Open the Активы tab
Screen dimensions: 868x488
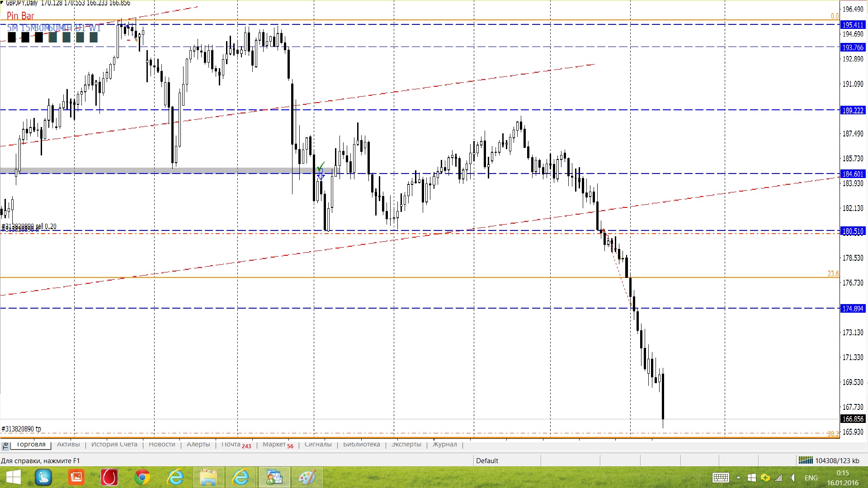pos(68,444)
